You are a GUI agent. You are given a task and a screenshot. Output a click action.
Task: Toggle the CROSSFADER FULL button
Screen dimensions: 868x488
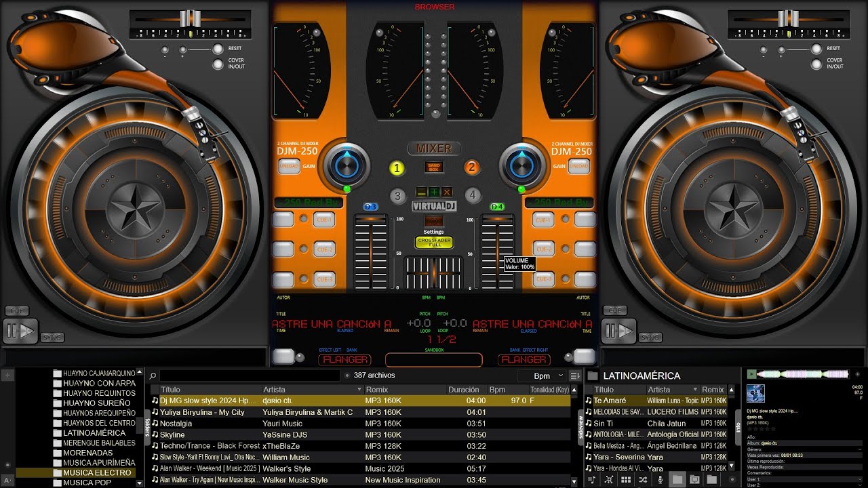point(434,242)
